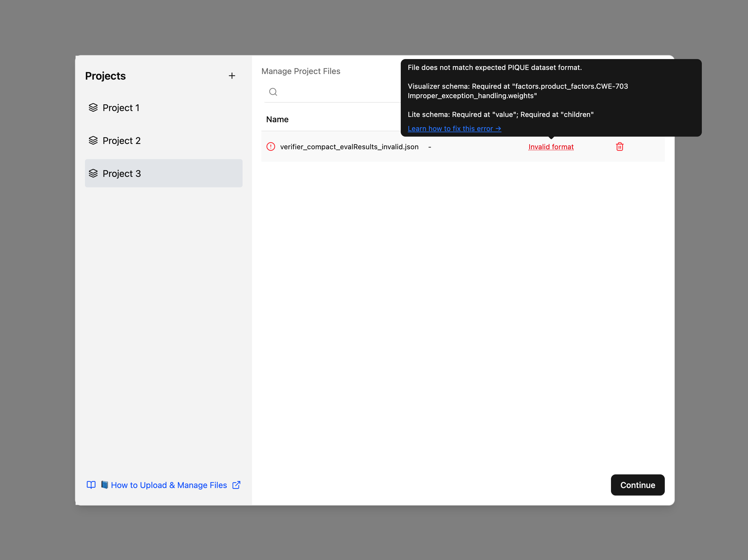Viewport: 748px width, 560px height.
Task: Open Project 2 from the list
Action: pos(121,141)
